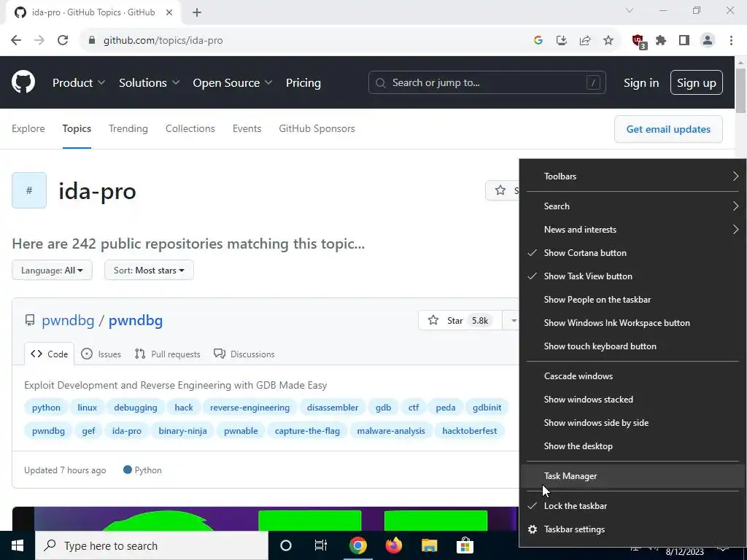The height and width of the screenshot is (560, 747).
Task: Bookmark this page with the star icon
Action: pyautogui.click(x=608, y=41)
